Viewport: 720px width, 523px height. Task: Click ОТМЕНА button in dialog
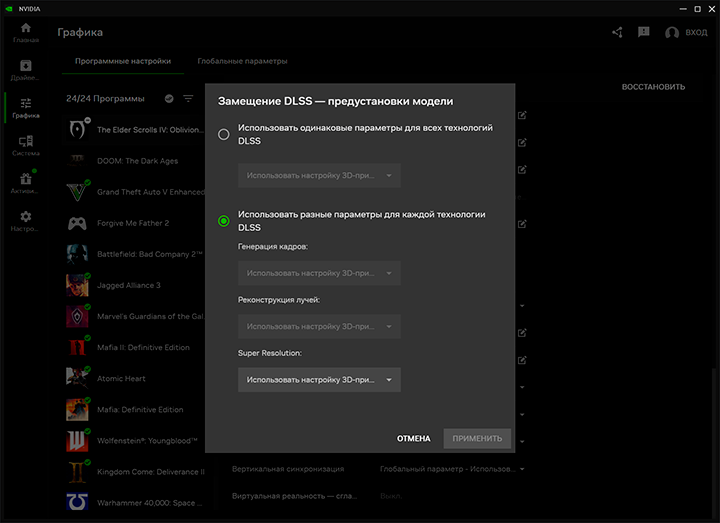414,439
